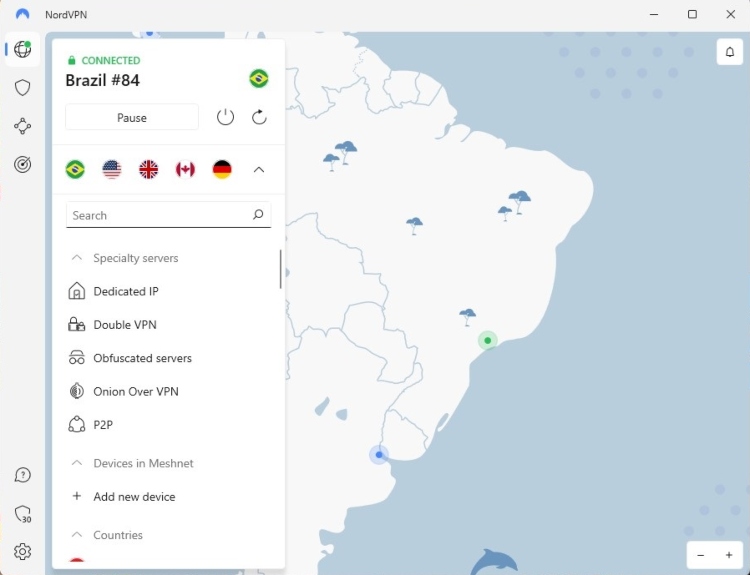The height and width of the screenshot is (575, 750).
Task: Reconnect using the refresh arrow icon
Action: coord(259,117)
